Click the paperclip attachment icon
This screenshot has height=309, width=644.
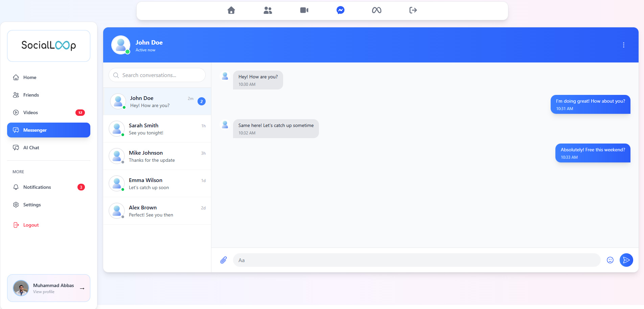224,260
